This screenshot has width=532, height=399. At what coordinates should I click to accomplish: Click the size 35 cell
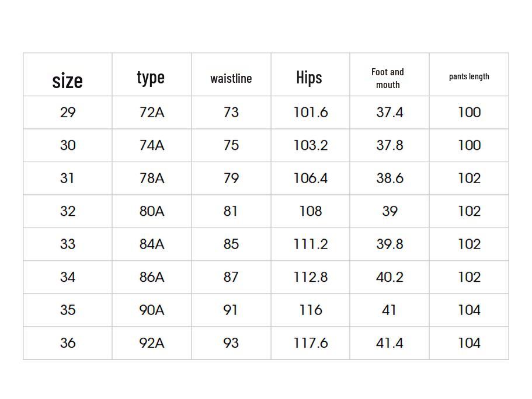(x=68, y=310)
